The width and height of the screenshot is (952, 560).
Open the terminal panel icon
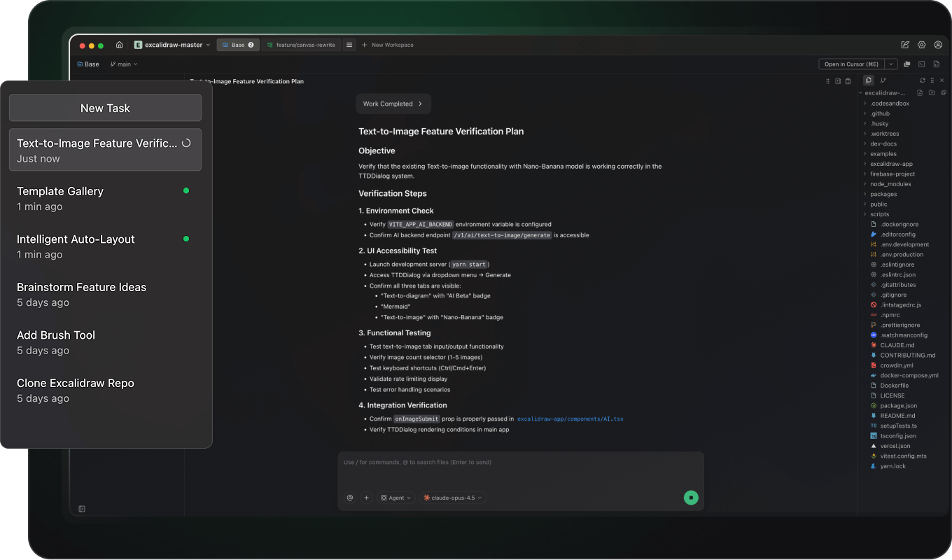(922, 64)
